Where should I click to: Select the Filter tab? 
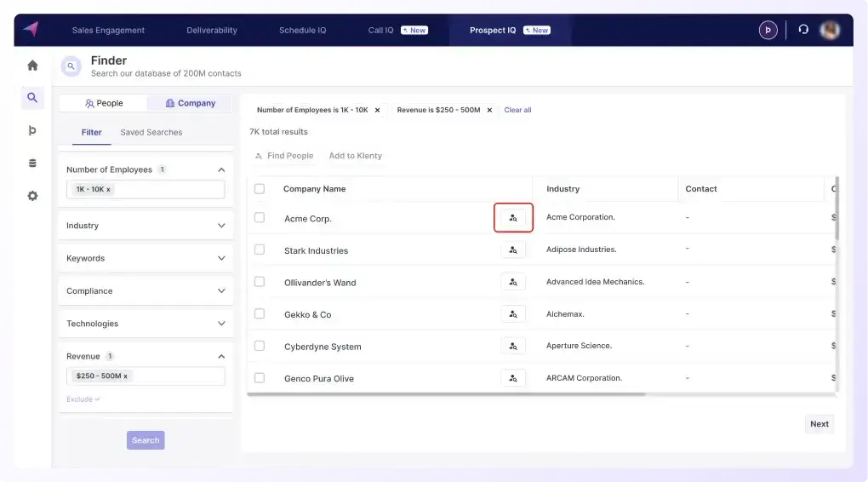click(x=91, y=132)
